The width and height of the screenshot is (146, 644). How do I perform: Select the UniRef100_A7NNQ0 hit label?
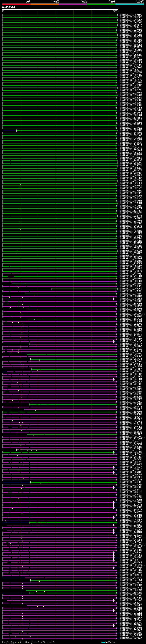coord(131,273)
